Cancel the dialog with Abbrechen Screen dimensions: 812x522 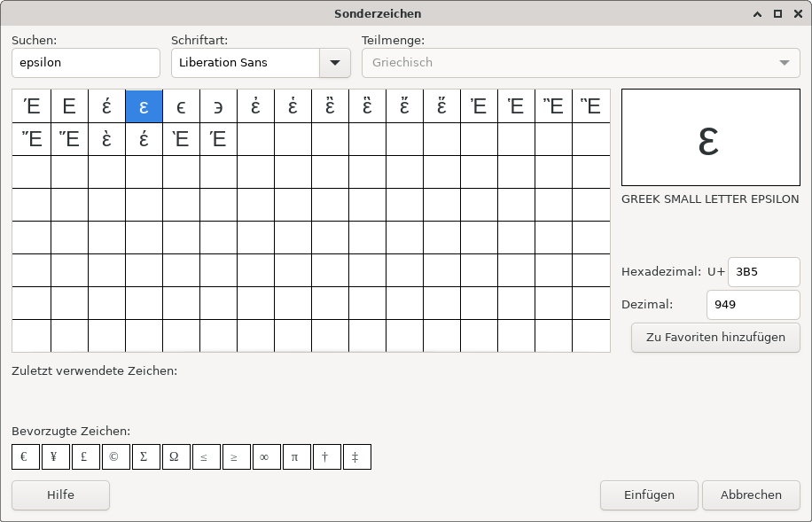751,495
